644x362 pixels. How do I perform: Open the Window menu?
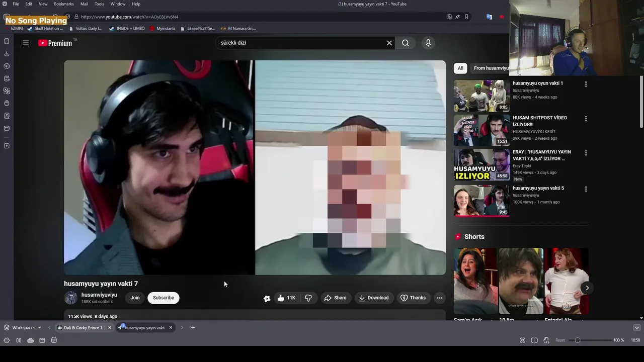coord(118,4)
